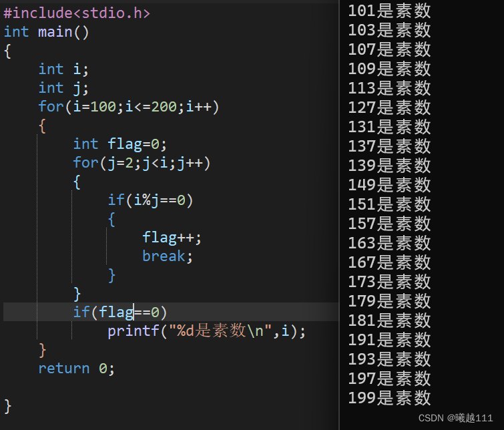Click output line '109是素数'
504x430 pixels.
[x=389, y=69]
